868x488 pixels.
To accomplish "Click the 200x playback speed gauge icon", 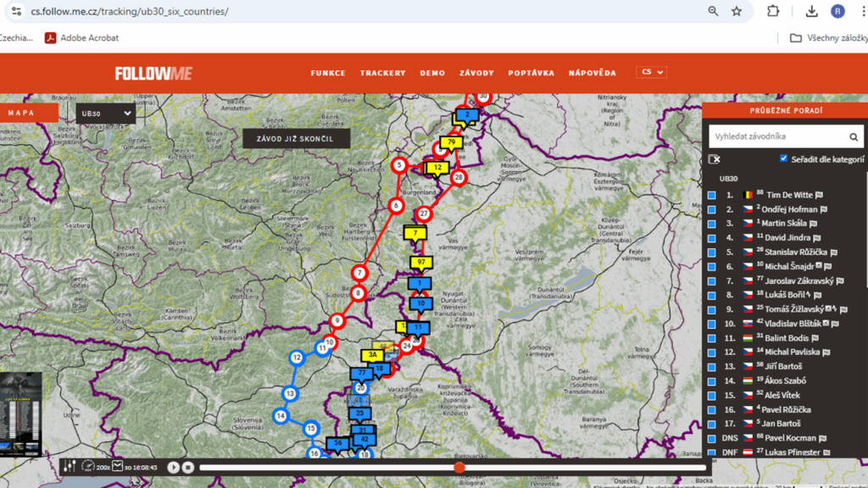I will tap(88, 467).
